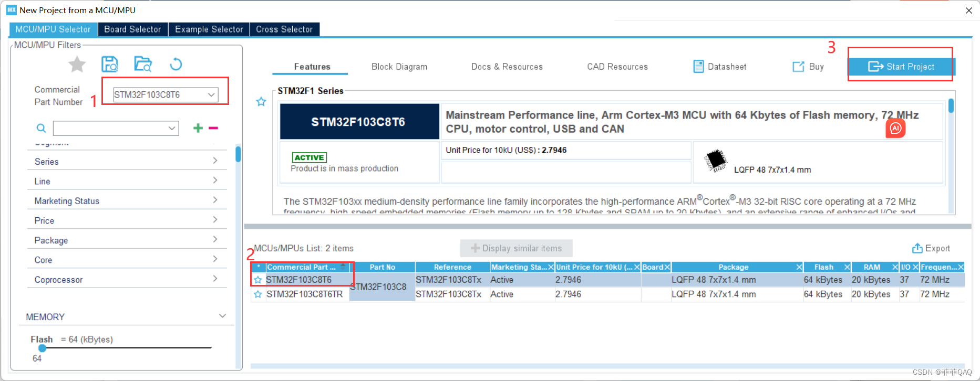Hide the Marketing Status column with X
The image size is (980, 381).
tap(551, 267)
